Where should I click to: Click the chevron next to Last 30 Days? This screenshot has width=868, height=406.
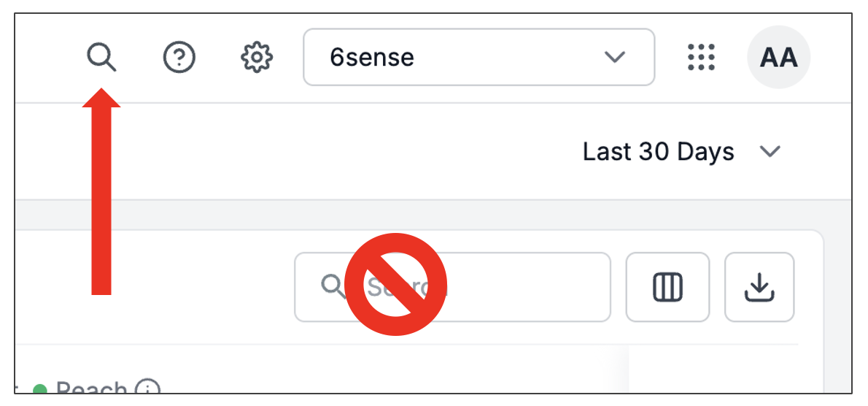[770, 152]
